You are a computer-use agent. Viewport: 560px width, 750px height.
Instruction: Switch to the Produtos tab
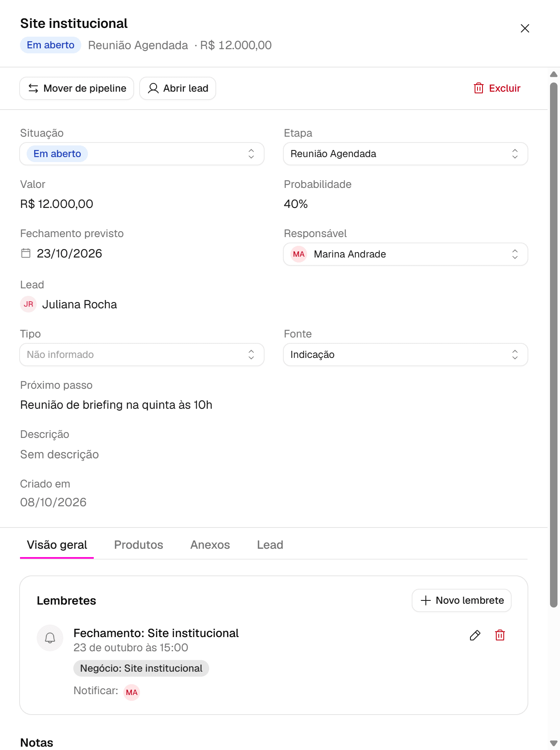[x=139, y=545]
